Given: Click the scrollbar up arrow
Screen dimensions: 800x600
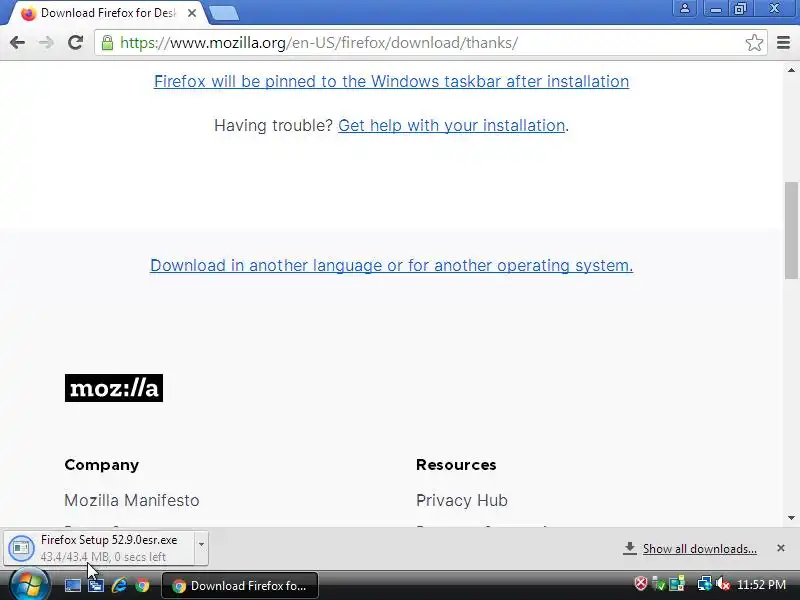Looking at the screenshot, I should 791,70.
